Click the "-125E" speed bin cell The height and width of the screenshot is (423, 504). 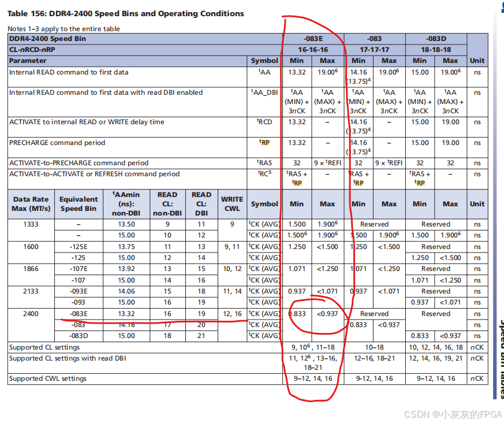(79, 247)
